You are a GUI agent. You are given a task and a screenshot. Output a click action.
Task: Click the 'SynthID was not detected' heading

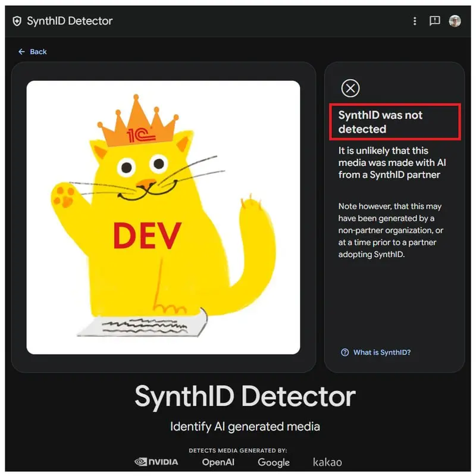[x=380, y=122]
